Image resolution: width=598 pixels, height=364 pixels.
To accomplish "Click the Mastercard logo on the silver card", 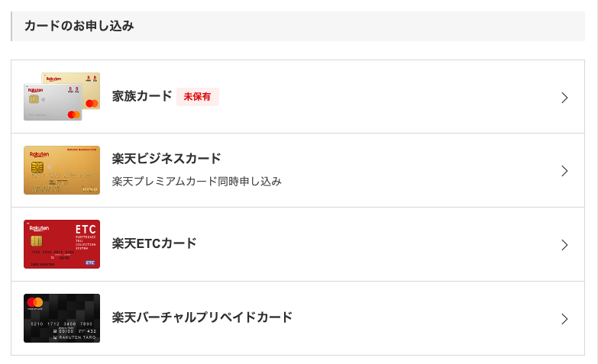I will (x=73, y=114).
